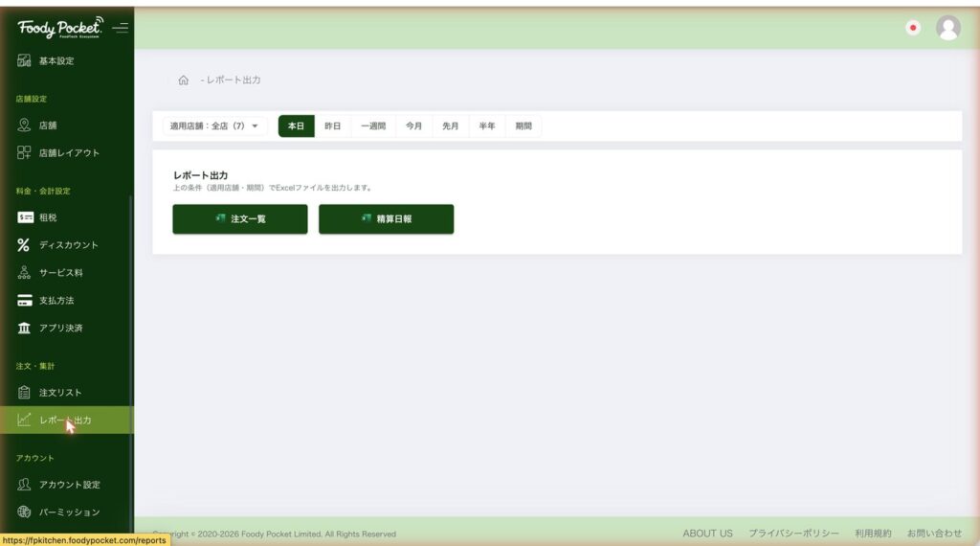
Task: Click the サービス料 icon
Action: tap(24, 272)
